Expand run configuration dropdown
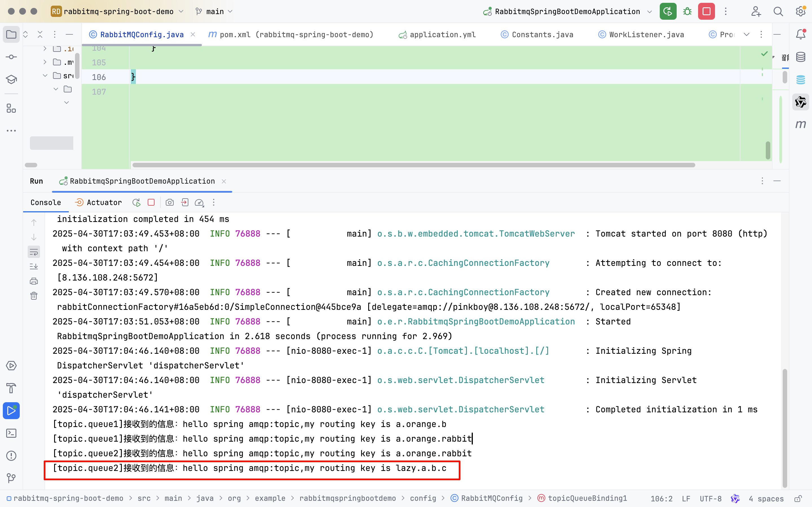This screenshot has width=812, height=507. (x=650, y=11)
